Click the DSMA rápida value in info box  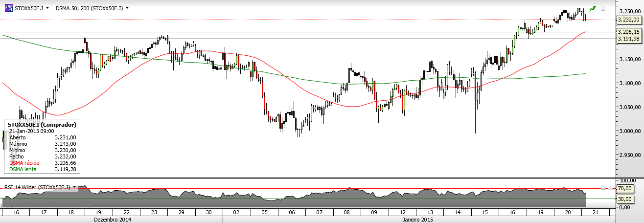click(65, 163)
